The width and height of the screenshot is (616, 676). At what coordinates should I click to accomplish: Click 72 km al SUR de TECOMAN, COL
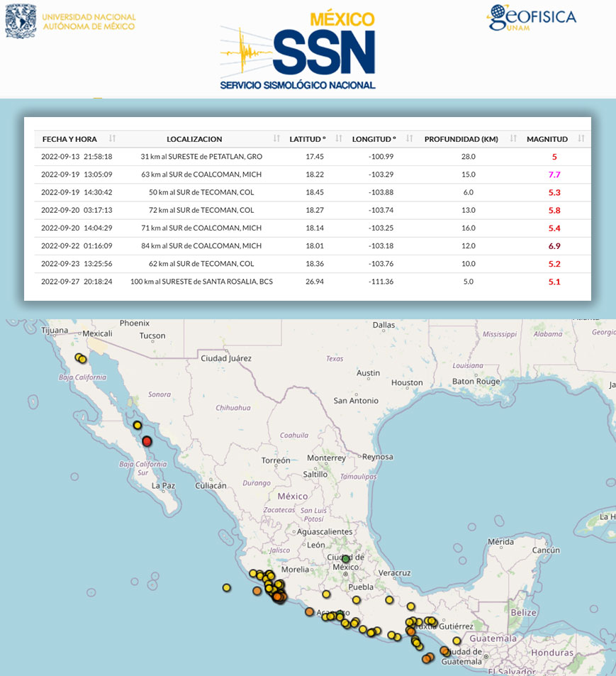(201, 210)
